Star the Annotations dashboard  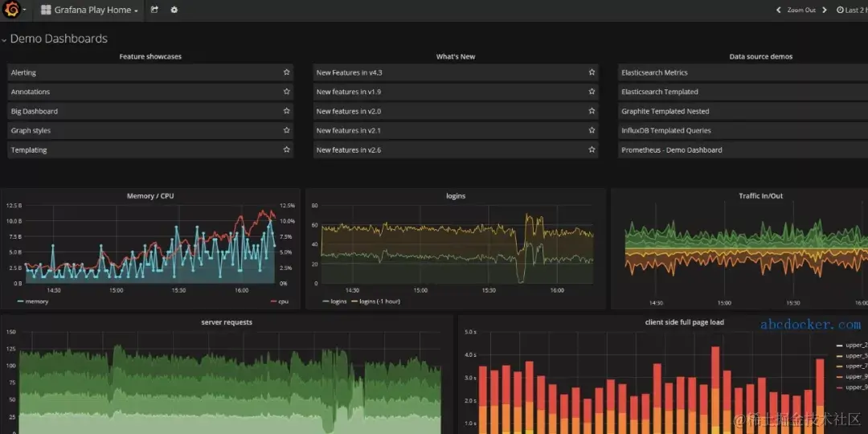tap(286, 92)
